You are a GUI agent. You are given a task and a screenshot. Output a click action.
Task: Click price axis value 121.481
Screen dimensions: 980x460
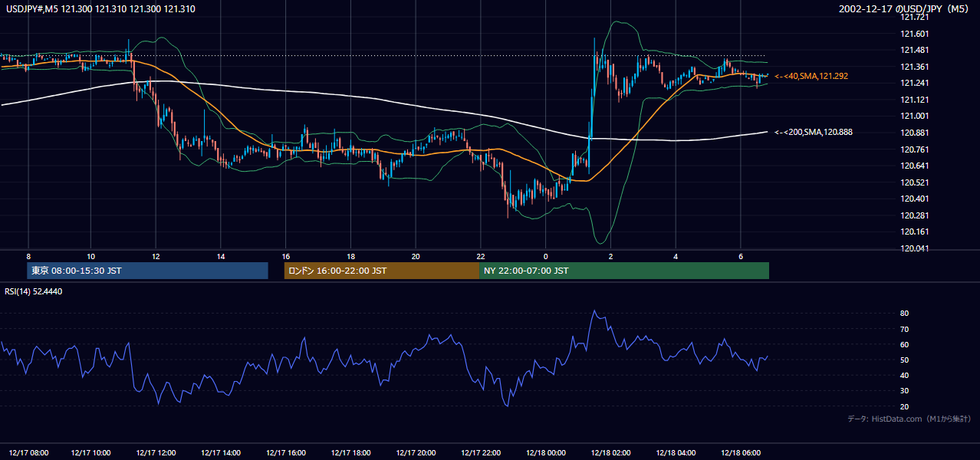coord(914,50)
